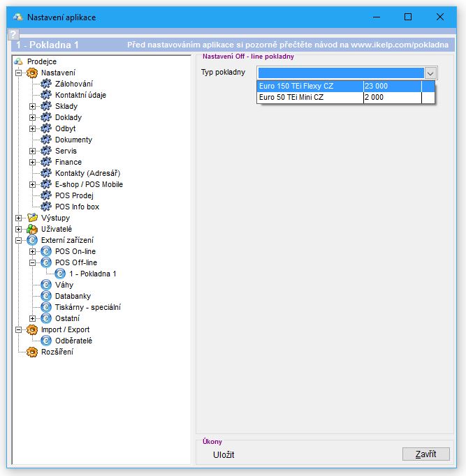Viewport: 466px width, 476px height.
Task: Click the Uživatelé users icon
Action: 32,229
